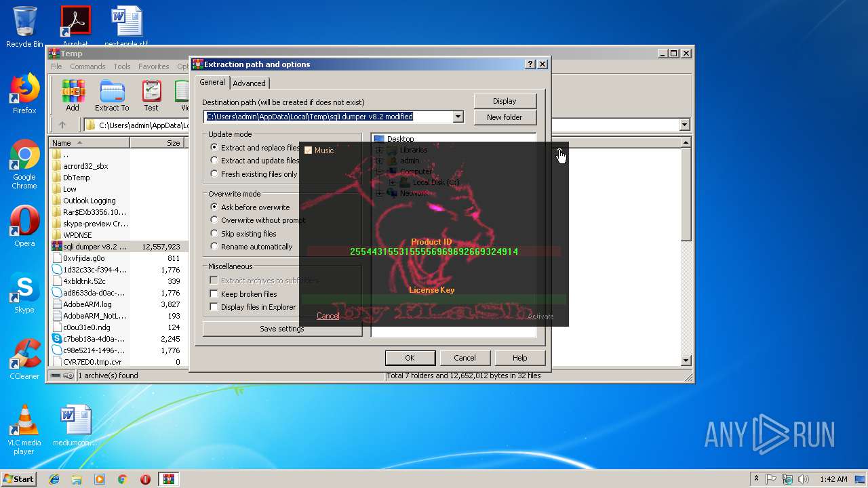Screen dimensions: 868x488
Task: Switch to WinRAR taskbar button
Action: pos(169,479)
